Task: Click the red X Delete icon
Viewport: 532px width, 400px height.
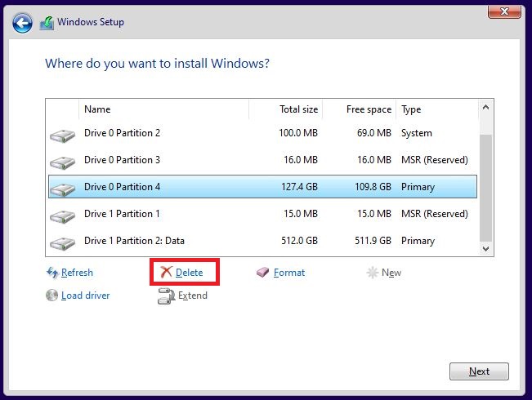Action: [x=166, y=272]
